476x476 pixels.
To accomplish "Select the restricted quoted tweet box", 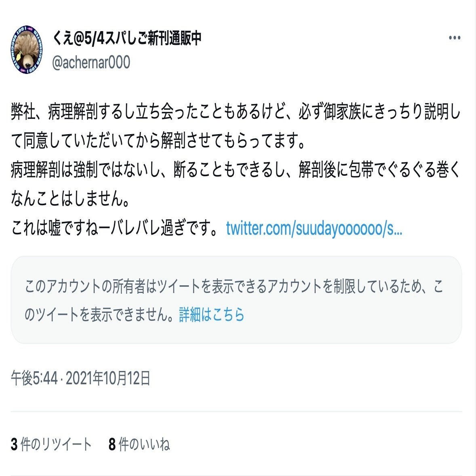I will [236, 300].
